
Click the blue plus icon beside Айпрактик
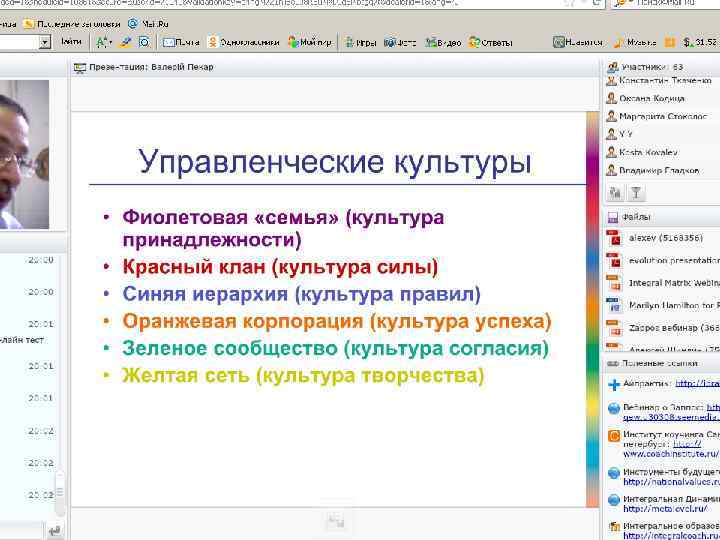pyautogui.click(x=614, y=385)
